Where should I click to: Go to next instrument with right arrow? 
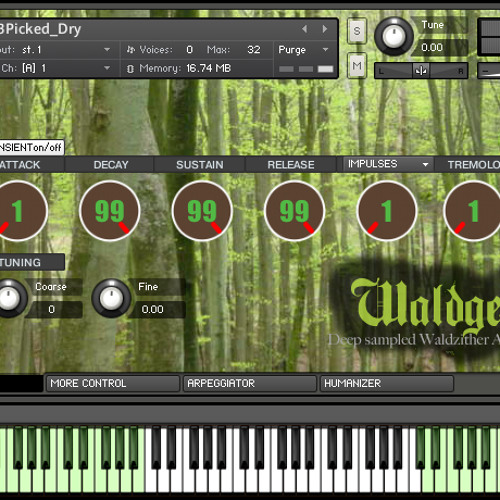tap(324, 29)
